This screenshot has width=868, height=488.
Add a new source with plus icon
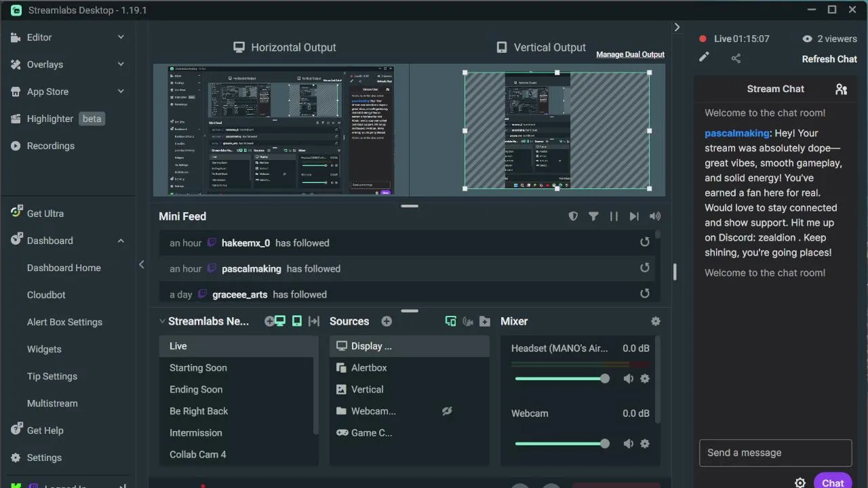pyautogui.click(x=387, y=321)
